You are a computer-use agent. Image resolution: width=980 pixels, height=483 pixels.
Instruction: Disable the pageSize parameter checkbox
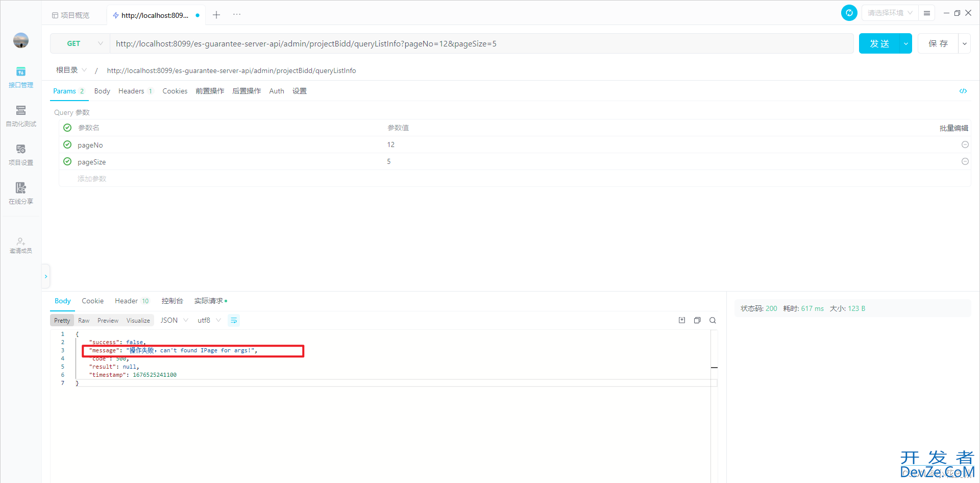pyautogui.click(x=67, y=161)
